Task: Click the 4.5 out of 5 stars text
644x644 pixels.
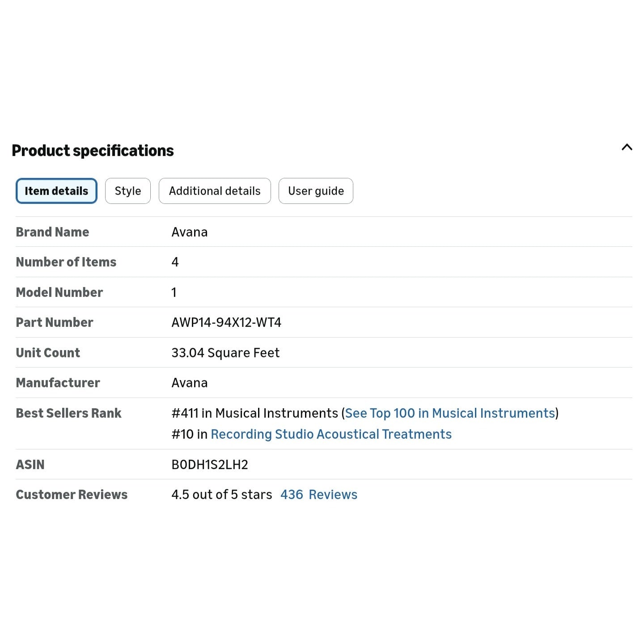Action: (x=222, y=495)
